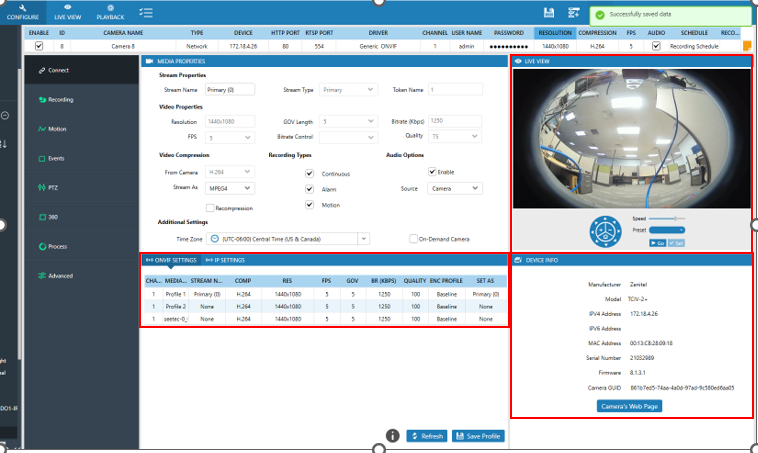The height and width of the screenshot is (453, 758).
Task: Enable the Recompression checkbox
Action: coord(211,208)
